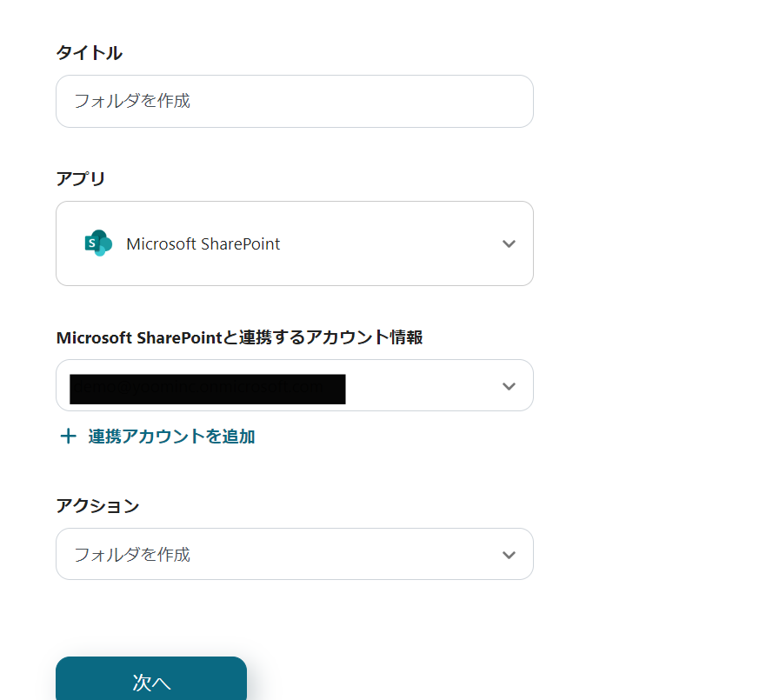Click the 連携アカウントを追加 link
Viewport: 759px width, 700px height.
point(171,437)
